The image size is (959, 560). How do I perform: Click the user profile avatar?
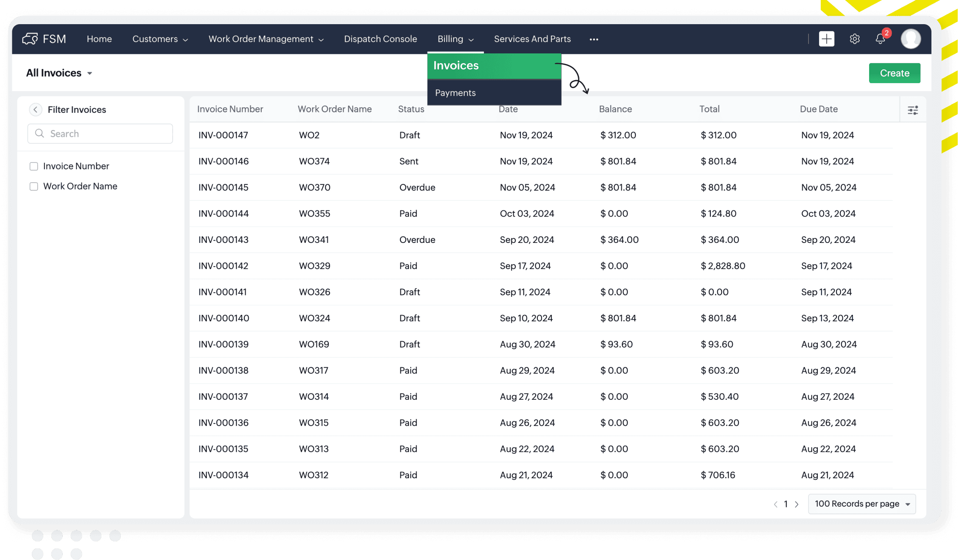click(x=910, y=39)
